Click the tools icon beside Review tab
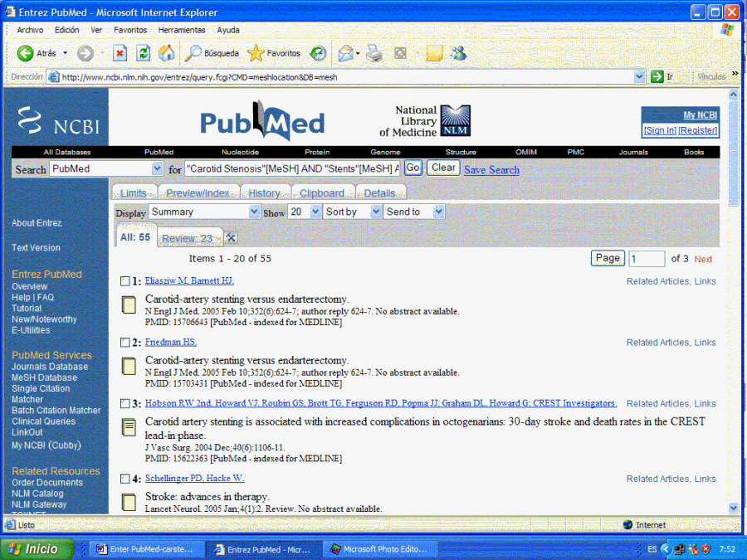This screenshot has width=747, height=560. (x=231, y=238)
